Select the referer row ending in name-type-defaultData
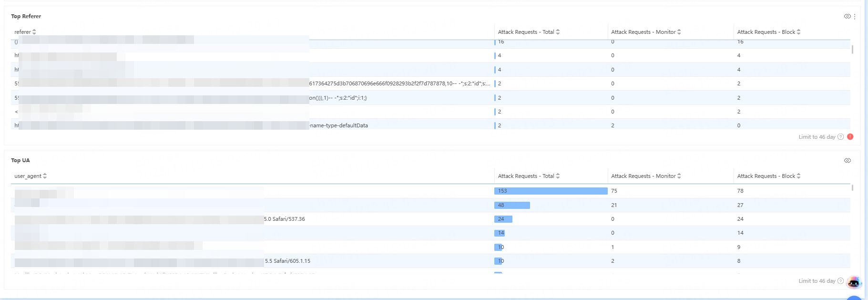The height and width of the screenshot is (300, 868). click(338, 125)
